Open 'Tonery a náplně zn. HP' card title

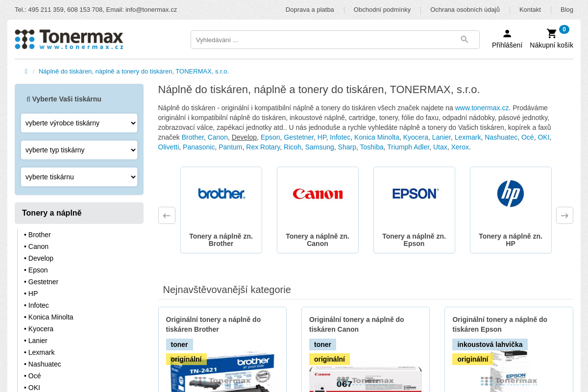point(511,240)
